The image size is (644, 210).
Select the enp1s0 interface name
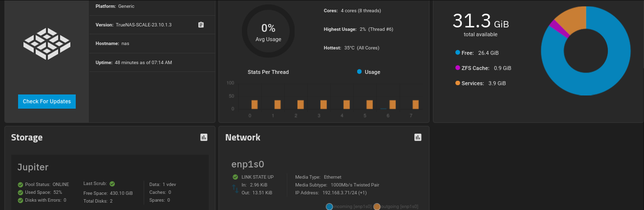click(248, 164)
